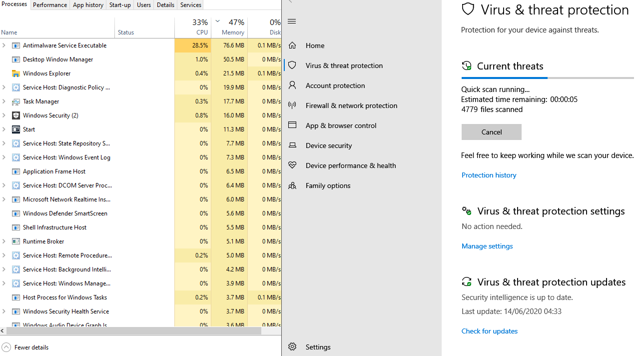Expand Antimalware Service Executable process
644x356 pixels.
[x=4, y=45]
